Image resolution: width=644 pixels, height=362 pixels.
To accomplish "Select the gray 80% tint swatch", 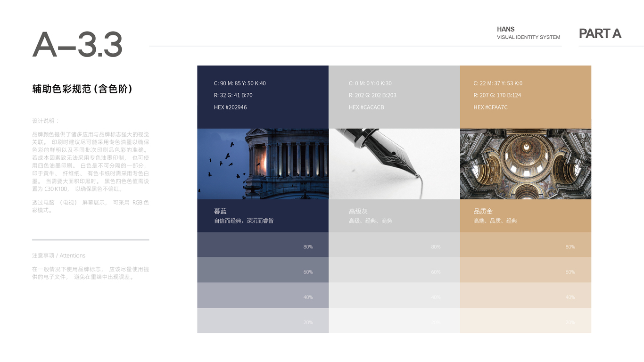I will click(x=394, y=245).
